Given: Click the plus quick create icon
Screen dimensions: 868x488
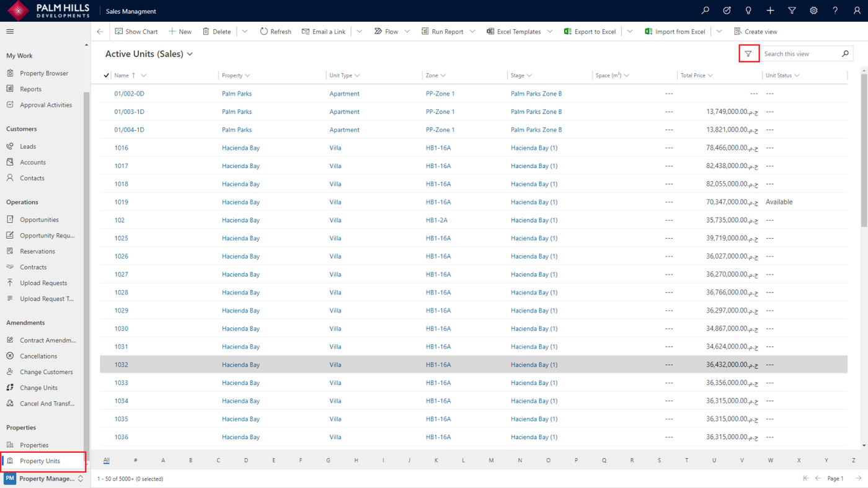Looking at the screenshot, I should pos(770,11).
